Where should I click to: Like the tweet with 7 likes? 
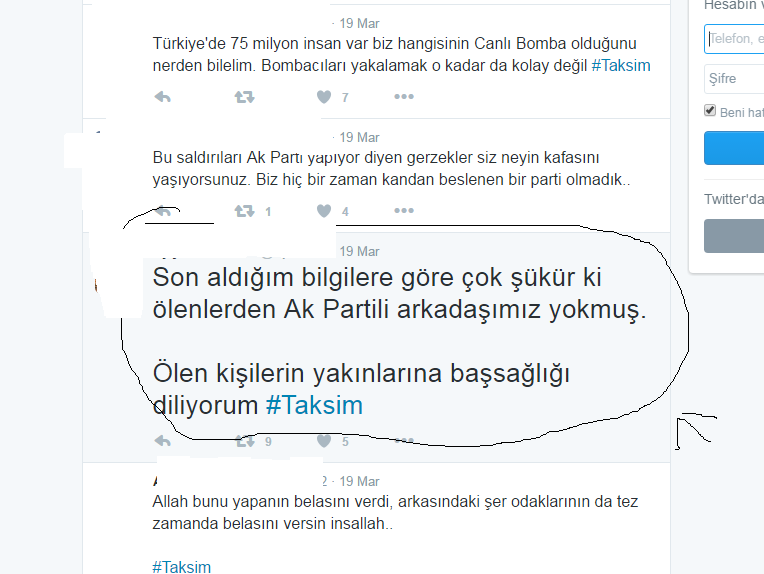click(324, 97)
